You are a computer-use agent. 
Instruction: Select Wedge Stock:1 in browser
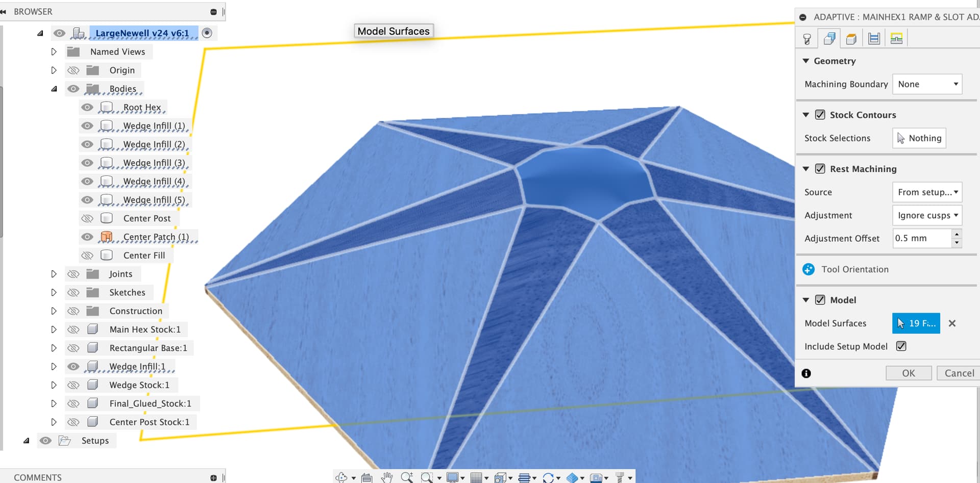coord(139,385)
